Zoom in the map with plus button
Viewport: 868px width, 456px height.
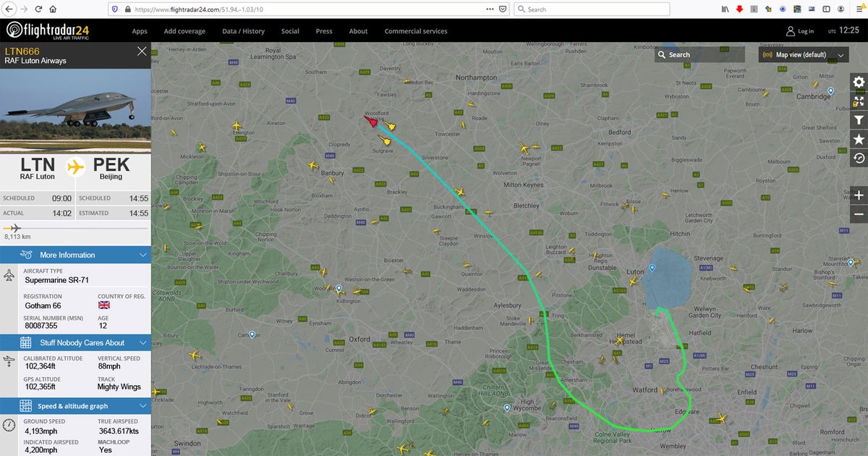click(x=859, y=195)
